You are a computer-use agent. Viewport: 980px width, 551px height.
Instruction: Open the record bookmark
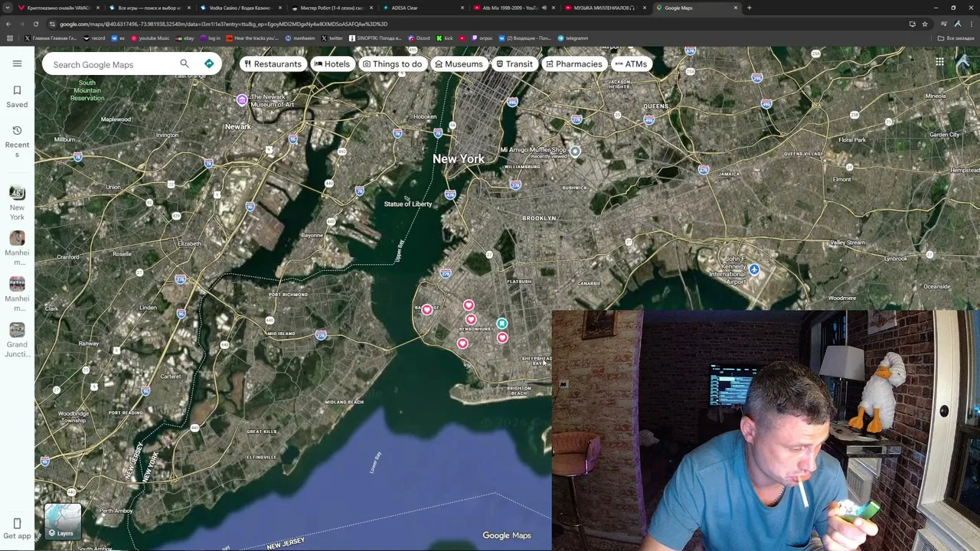95,37
